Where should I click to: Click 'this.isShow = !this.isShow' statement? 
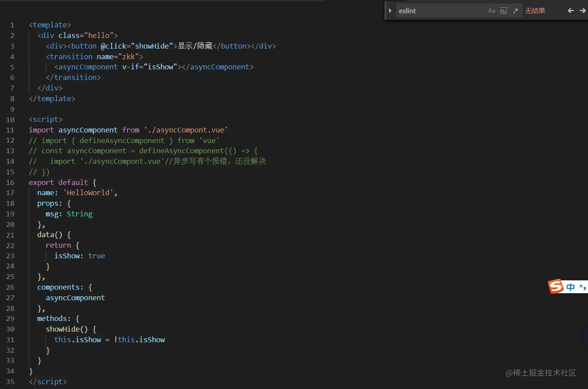(109, 340)
